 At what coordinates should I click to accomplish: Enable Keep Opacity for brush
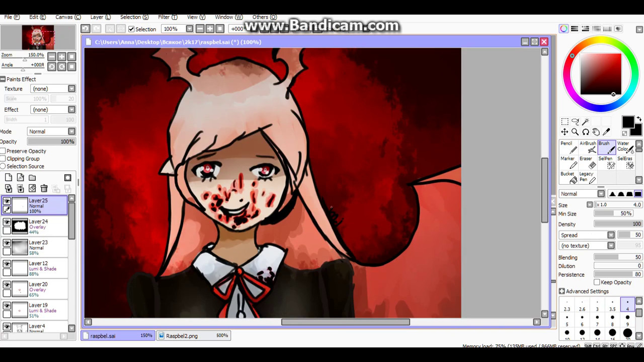[597, 282]
